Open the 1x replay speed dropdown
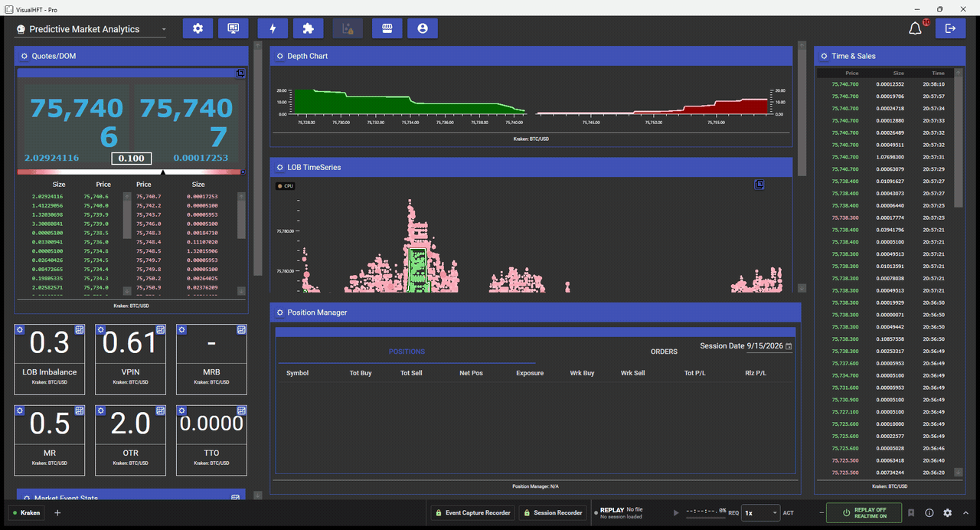 tap(761, 513)
